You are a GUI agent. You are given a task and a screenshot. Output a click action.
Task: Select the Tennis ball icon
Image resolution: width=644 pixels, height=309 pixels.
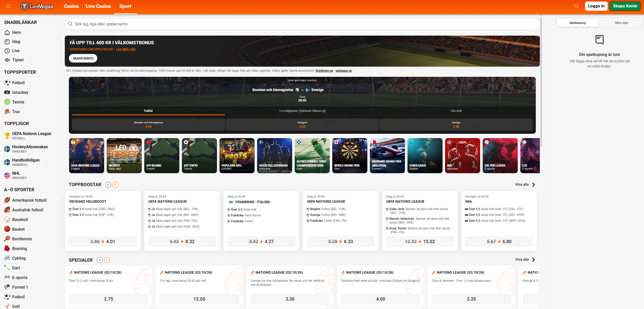[x=7, y=102]
